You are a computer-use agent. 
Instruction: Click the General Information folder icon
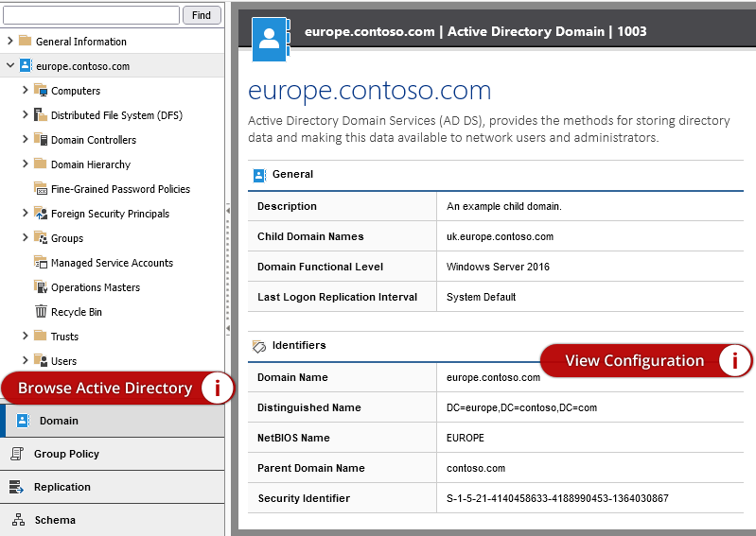(x=25, y=41)
